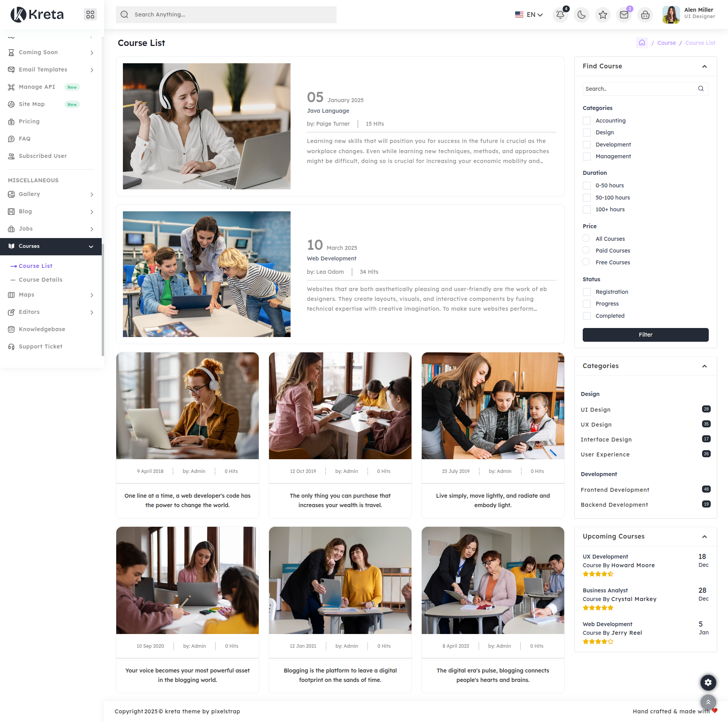The width and height of the screenshot is (728, 722).
Task: Expand the Gallery sidebar menu
Action: [51, 194]
